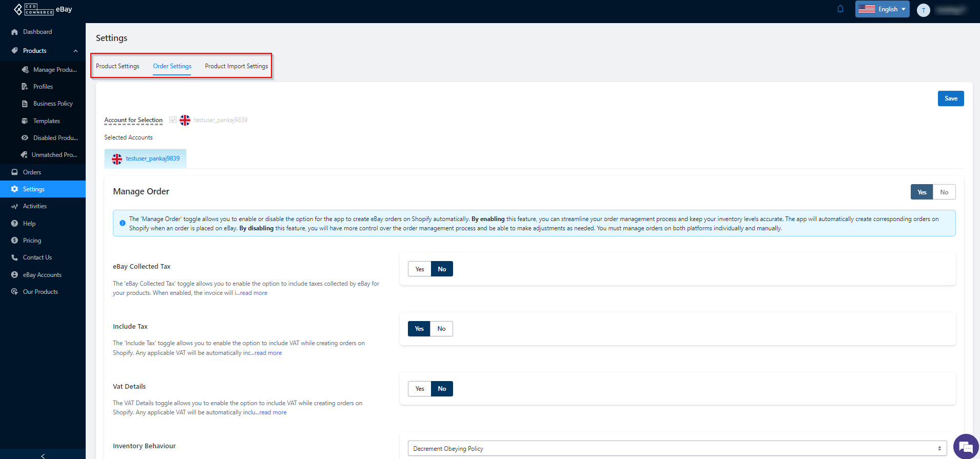Click the Activities pulse icon
This screenshot has width=980, height=459.
click(14, 206)
